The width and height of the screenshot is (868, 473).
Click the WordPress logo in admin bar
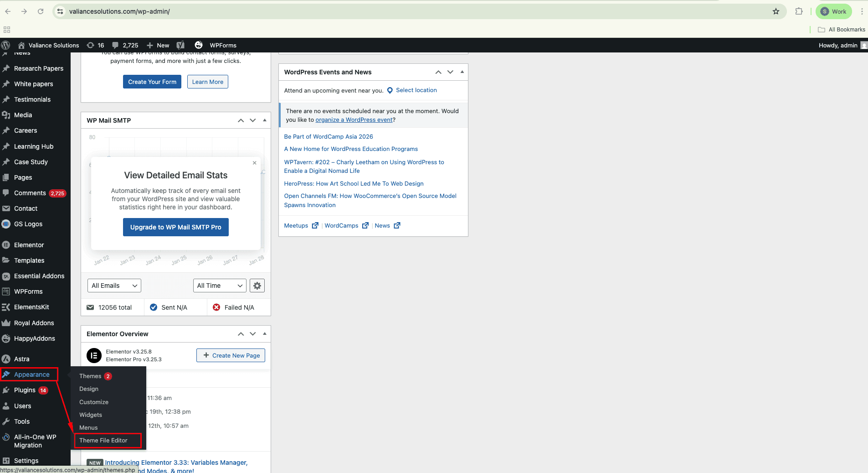point(5,45)
